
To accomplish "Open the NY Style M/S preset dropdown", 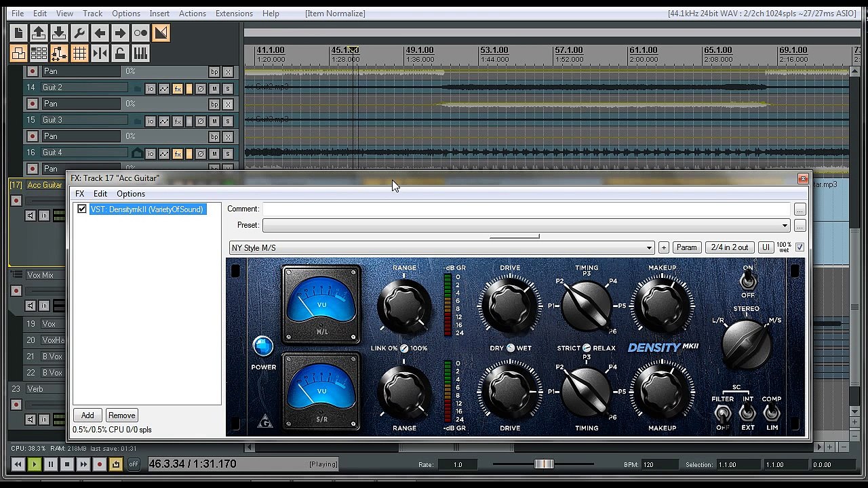I will point(441,248).
